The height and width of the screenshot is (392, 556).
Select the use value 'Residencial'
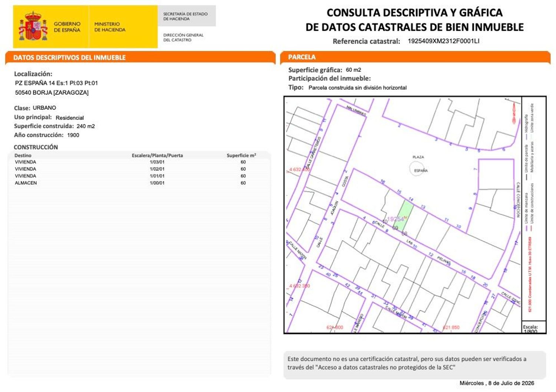[70, 118]
